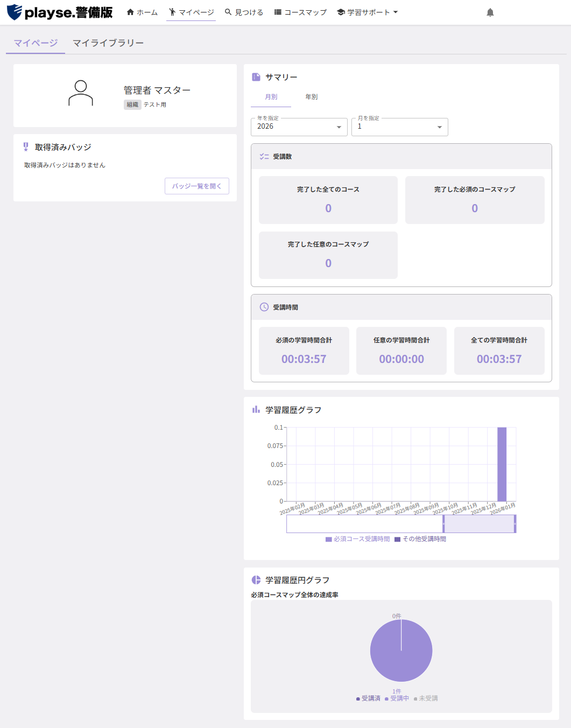Open the month dropdown showing 1
Image resolution: width=571 pixels, height=728 pixels.
click(x=400, y=127)
